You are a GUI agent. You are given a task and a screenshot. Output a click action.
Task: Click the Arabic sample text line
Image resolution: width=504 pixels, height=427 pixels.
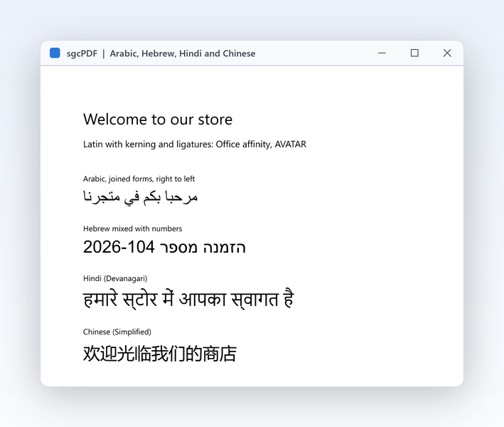pyautogui.click(x=141, y=197)
